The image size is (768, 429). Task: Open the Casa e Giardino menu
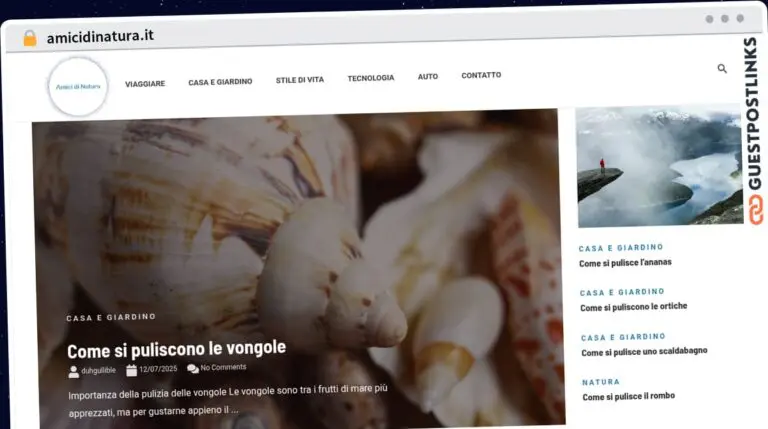220,82
